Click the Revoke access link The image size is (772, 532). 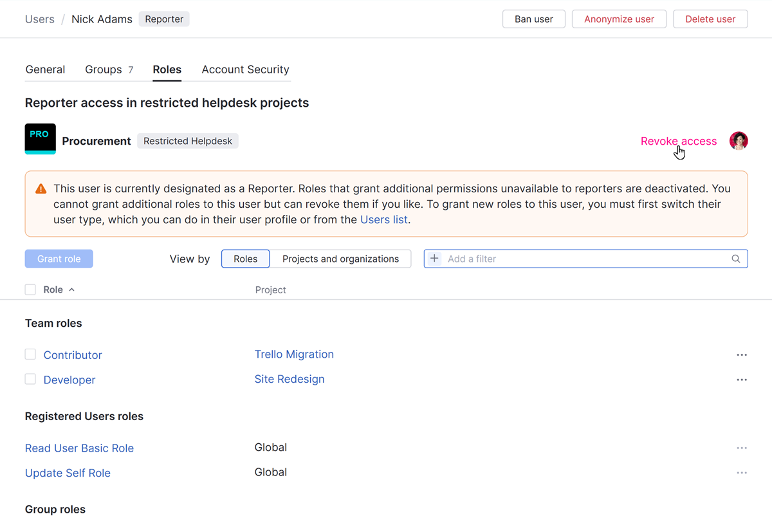pyautogui.click(x=678, y=142)
